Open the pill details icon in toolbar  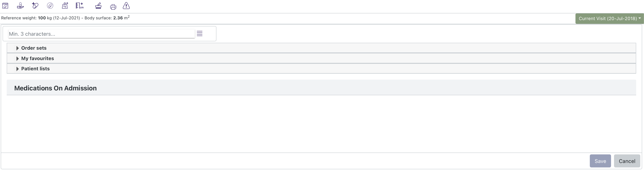click(50, 6)
